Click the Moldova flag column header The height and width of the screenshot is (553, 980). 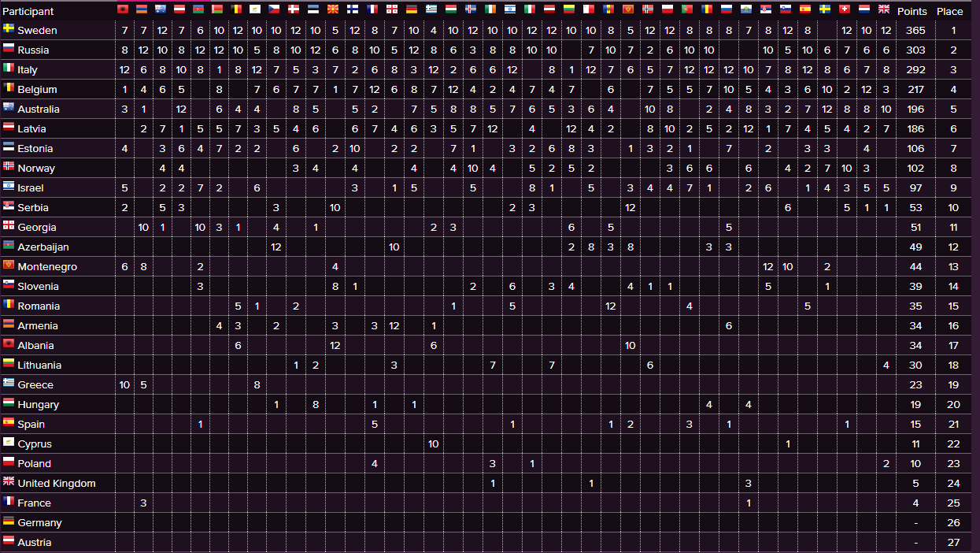[608, 9]
